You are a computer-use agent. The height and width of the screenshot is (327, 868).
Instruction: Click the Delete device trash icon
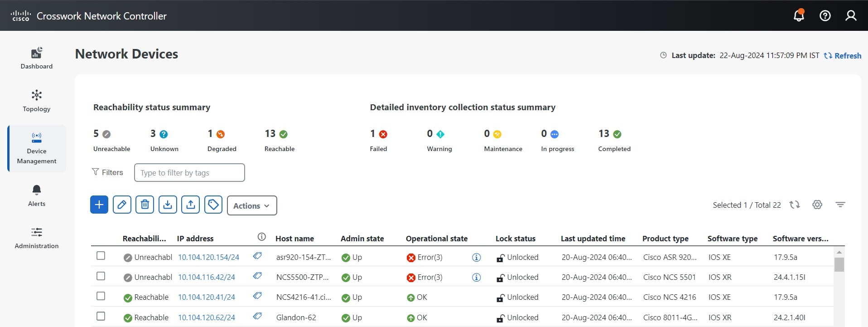click(145, 205)
